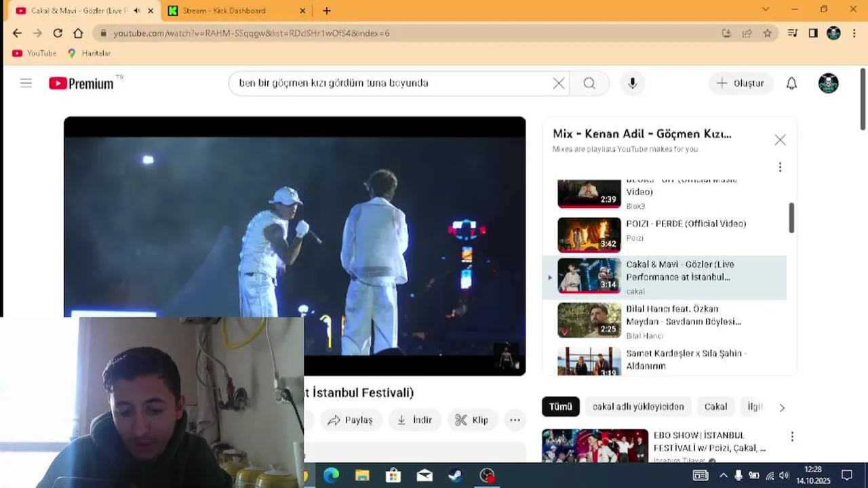Expand the tab search dropdown arrow
The image size is (868, 488).
[x=766, y=9]
